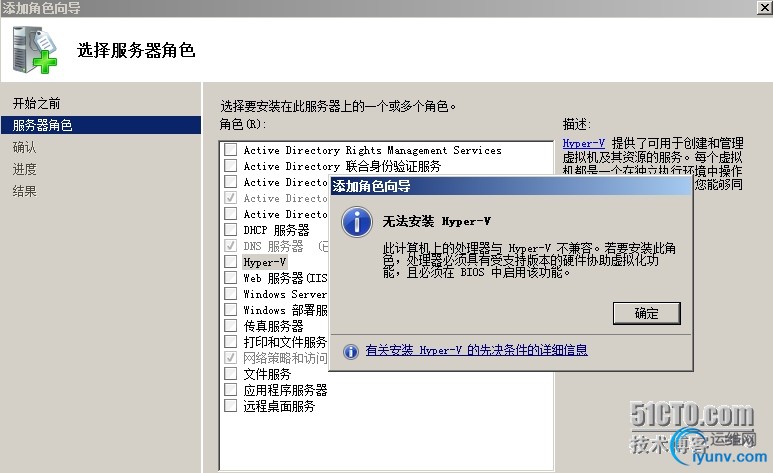Select the 结果 wizard step
The width and height of the screenshot is (773, 473).
click(x=25, y=191)
